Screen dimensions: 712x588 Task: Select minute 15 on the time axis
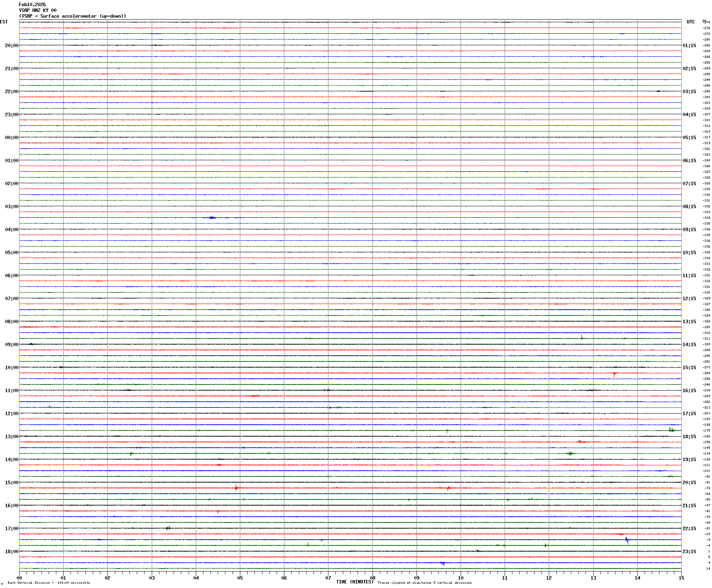[681, 578]
